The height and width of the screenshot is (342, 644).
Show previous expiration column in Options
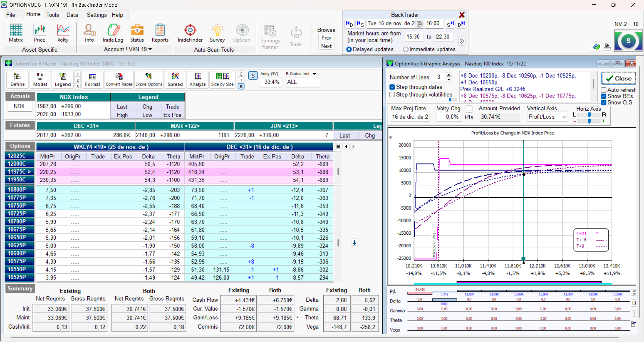346,146
